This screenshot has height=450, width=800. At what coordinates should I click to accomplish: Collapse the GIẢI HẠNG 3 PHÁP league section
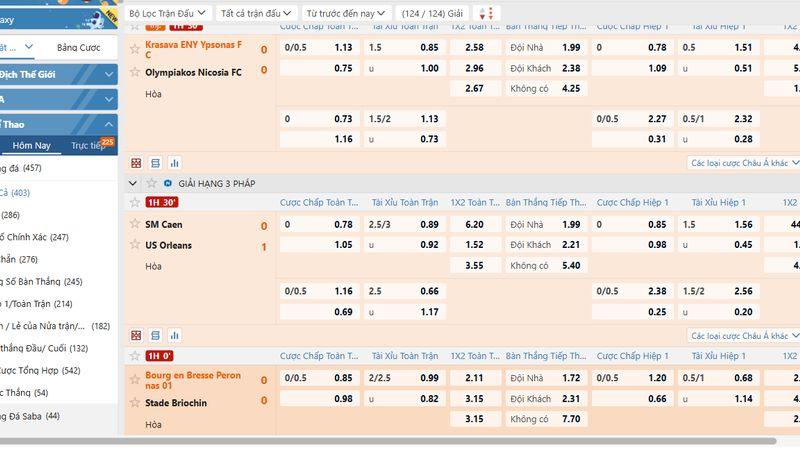pos(133,183)
